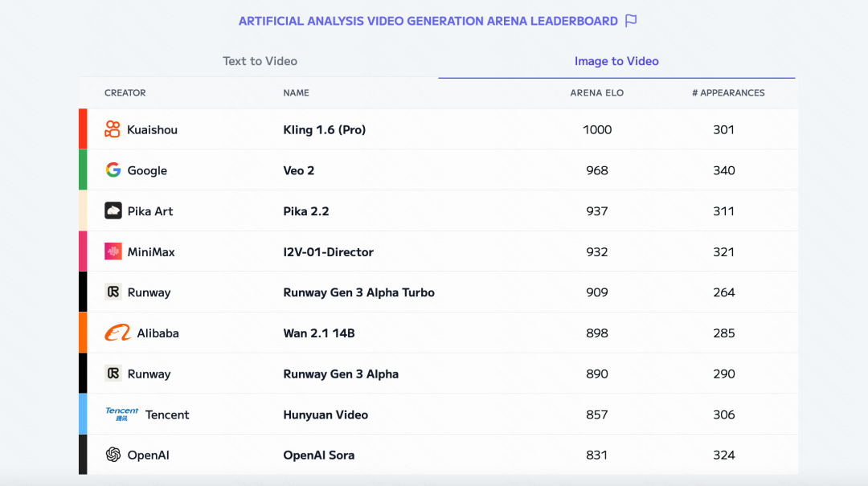Sort by the Arena ELO column header

pos(596,93)
